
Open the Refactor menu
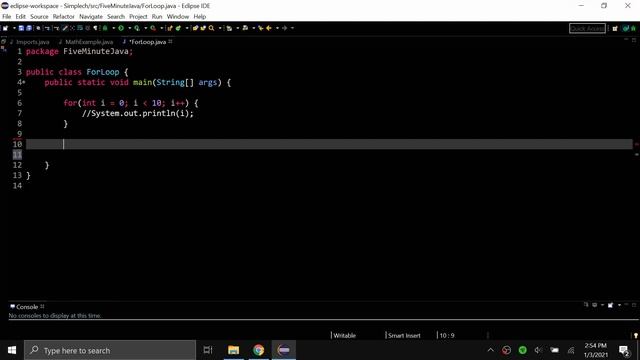[x=64, y=17]
